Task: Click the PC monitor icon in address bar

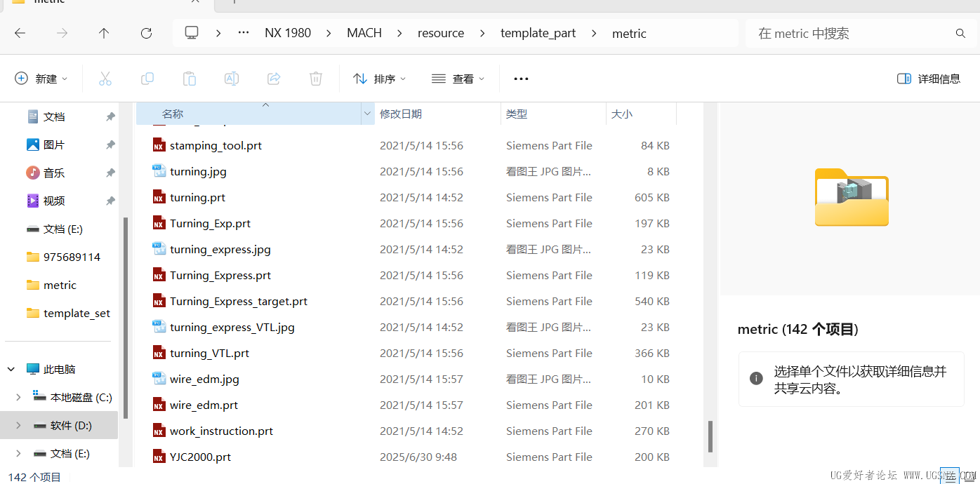Action: coord(192,33)
